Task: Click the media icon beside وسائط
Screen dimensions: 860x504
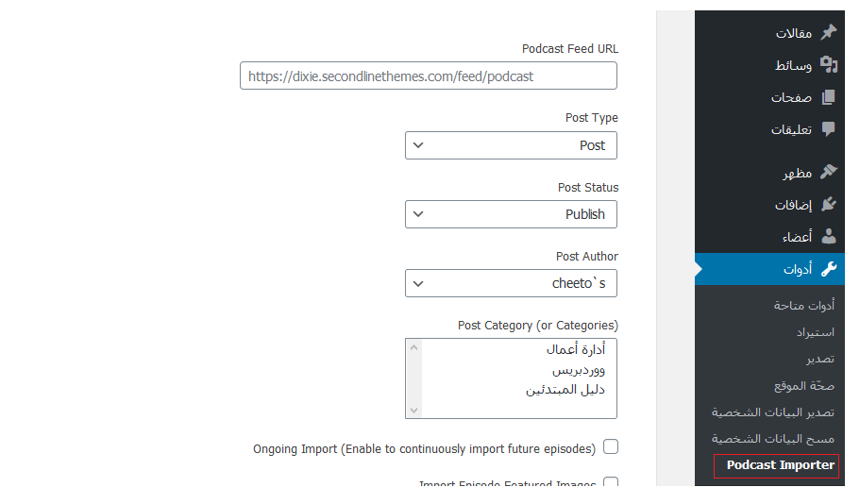Action: [x=828, y=65]
